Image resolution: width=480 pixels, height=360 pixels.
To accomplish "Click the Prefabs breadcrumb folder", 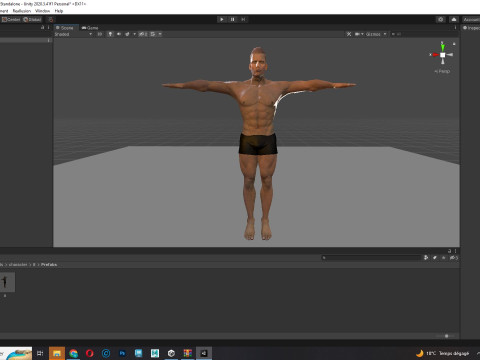I will (x=49, y=264).
